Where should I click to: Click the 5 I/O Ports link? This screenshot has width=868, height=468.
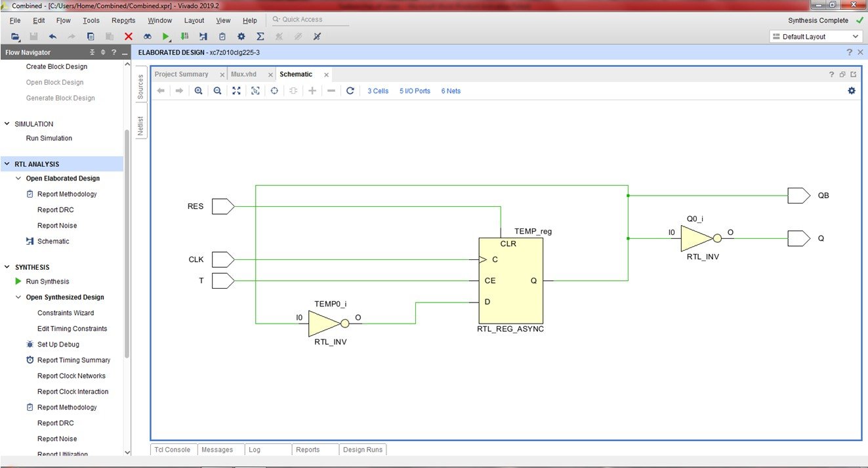(x=415, y=91)
